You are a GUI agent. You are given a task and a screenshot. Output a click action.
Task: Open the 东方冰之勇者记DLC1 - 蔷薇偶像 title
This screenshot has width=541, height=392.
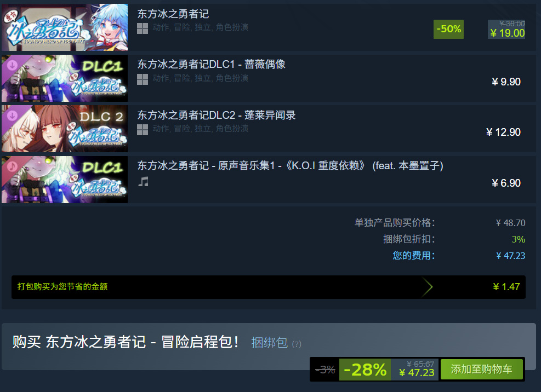pos(211,64)
